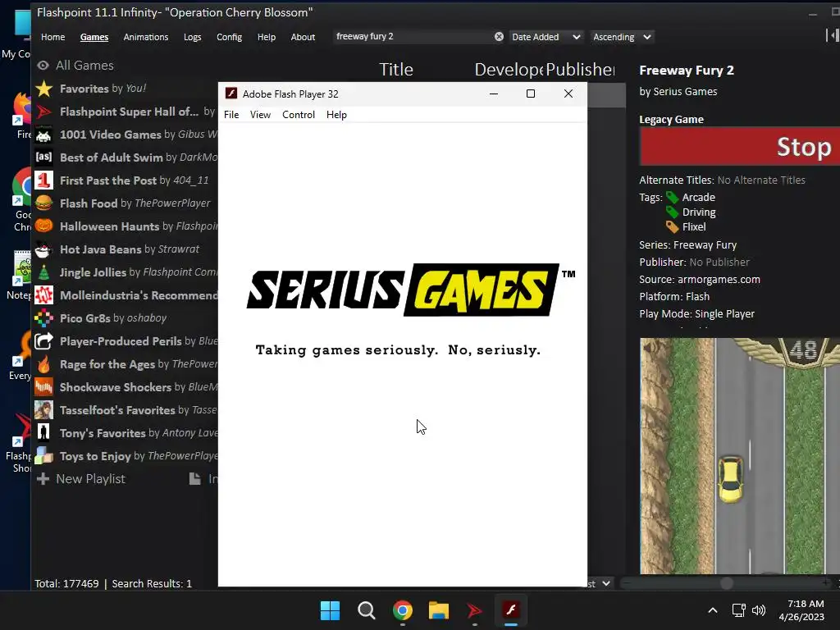Click the Arcade tag icon

click(x=672, y=198)
